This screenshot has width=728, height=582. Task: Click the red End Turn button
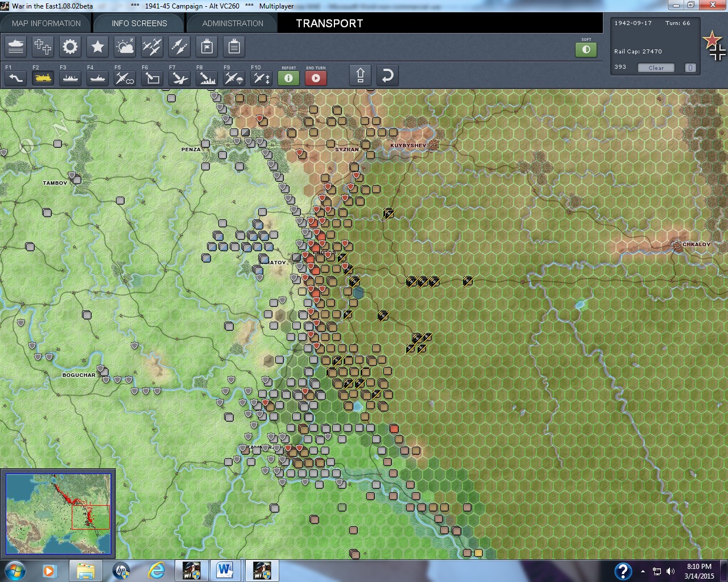click(x=316, y=78)
